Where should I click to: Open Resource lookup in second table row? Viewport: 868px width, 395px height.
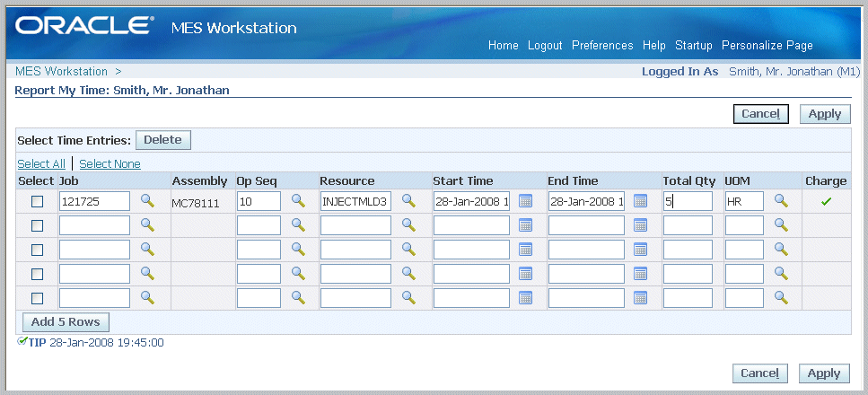click(x=408, y=224)
